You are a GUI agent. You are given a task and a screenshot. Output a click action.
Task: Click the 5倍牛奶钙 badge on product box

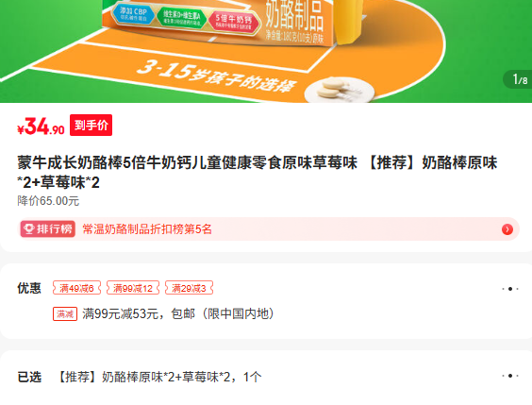233,22
